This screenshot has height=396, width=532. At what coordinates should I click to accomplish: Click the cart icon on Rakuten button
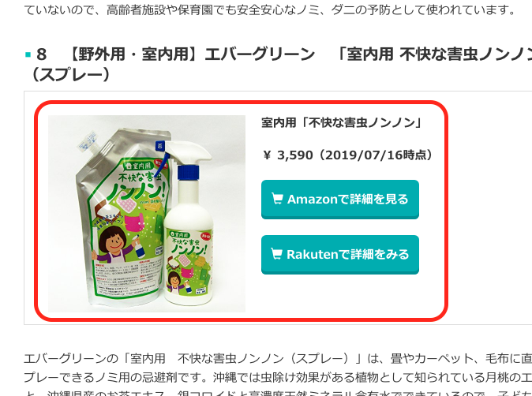276,253
